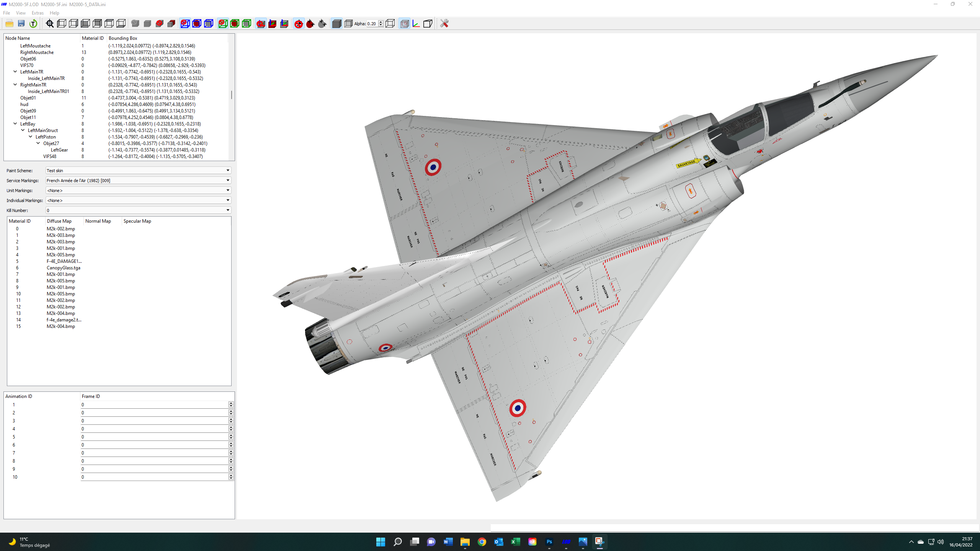Toggle the solid dark gray cube shading button
Image resolution: width=980 pixels, height=551 pixels.
coord(336,24)
